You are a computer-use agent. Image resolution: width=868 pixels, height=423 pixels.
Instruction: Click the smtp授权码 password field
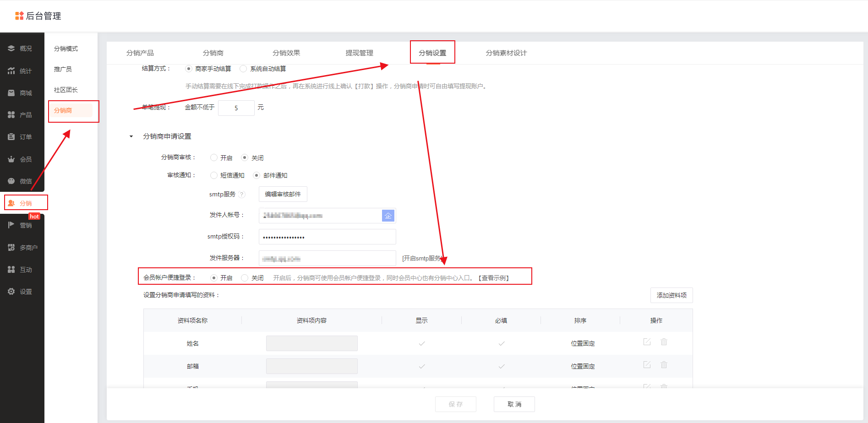(x=328, y=237)
